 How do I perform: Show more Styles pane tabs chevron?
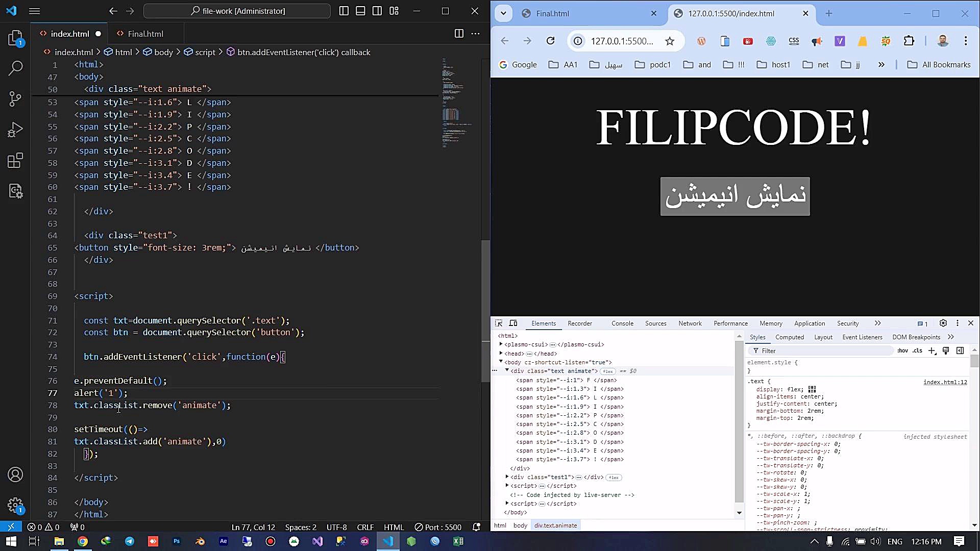(951, 337)
